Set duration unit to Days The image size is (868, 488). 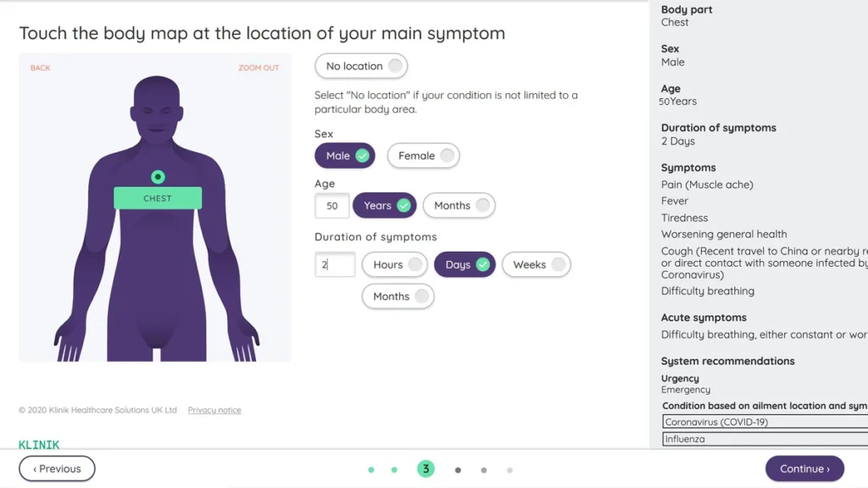465,265
